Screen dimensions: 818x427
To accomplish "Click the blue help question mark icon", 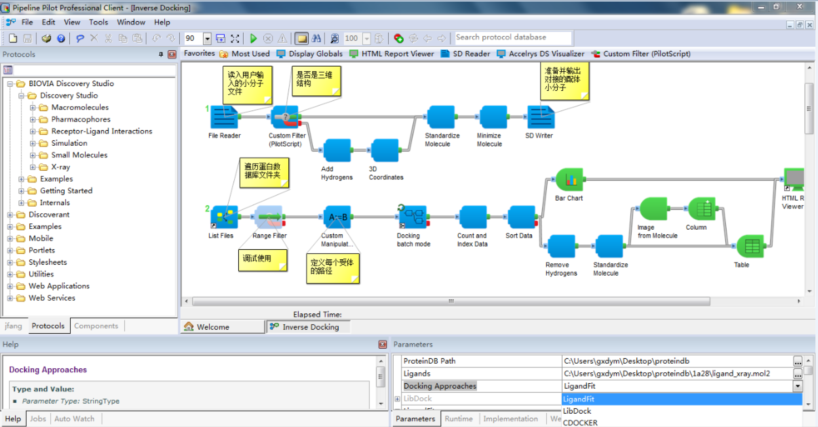I will 61,39.
